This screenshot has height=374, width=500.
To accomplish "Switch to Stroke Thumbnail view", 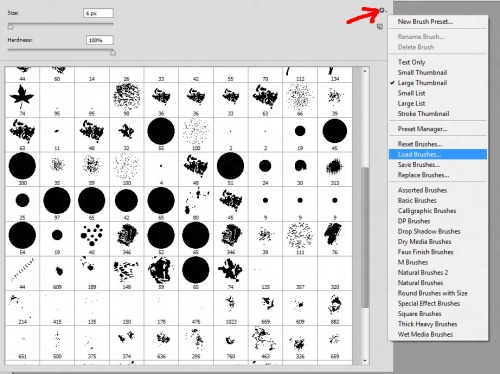I will tap(423, 114).
